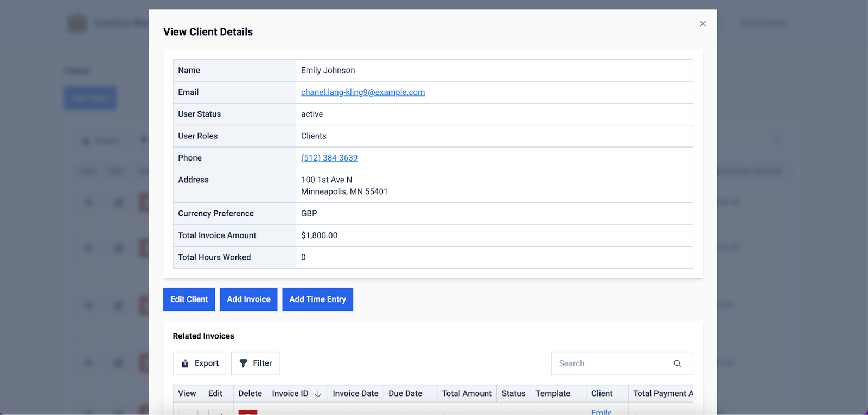Sort by the Status column header
This screenshot has width=868, height=415.
513,393
